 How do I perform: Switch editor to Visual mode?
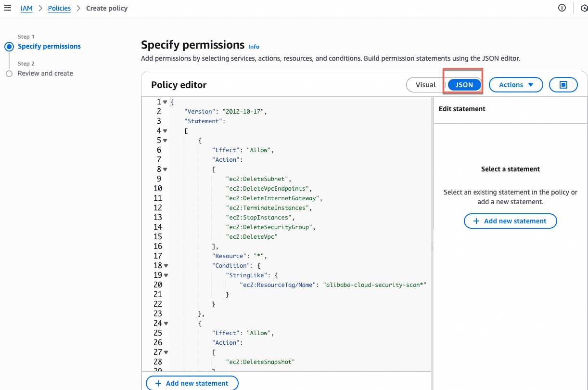(425, 85)
